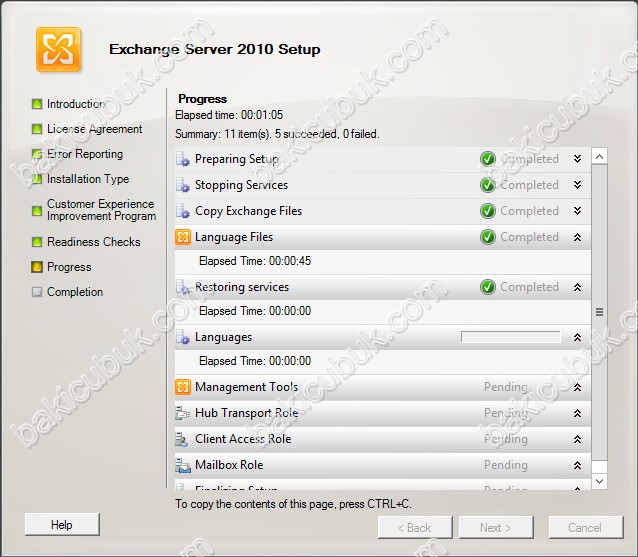Click the Languages progress bar
Viewport: 638px width, 557px height.
[510, 337]
